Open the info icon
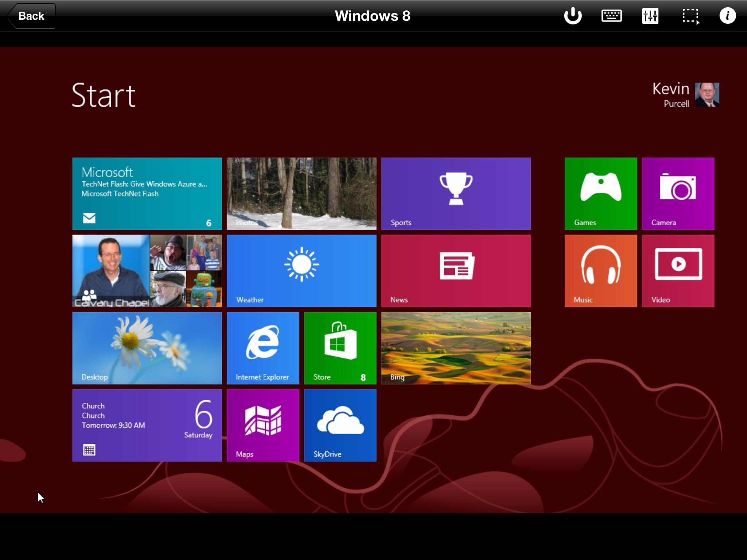 (728, 16)
